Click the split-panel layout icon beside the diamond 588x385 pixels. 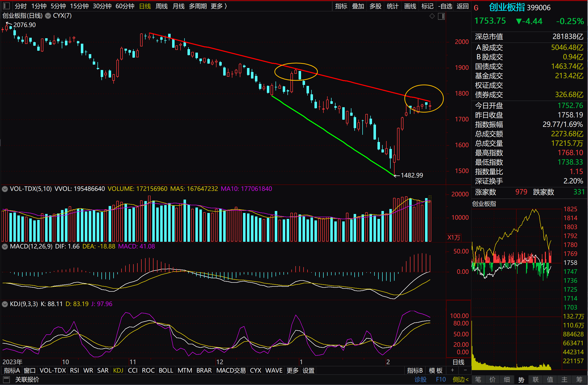(x=441, y=16)
